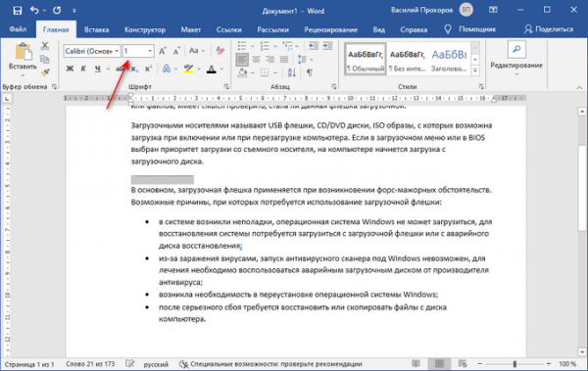
Task: Expand the multilevel list dropdown
Action: pos(297,46)
